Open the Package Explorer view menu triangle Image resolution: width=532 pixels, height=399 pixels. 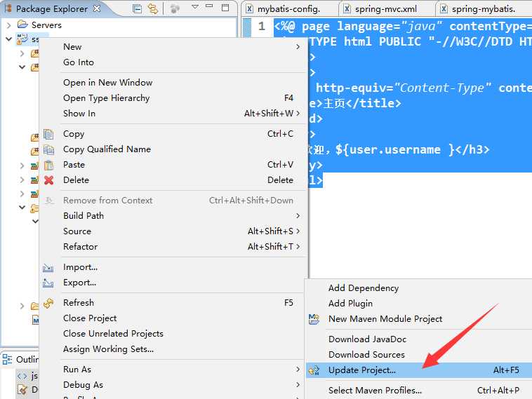point(195,6)
